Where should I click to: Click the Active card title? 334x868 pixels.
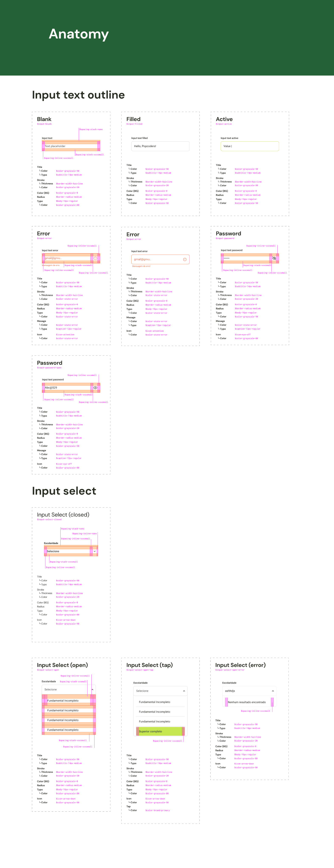tap(224, 119)
